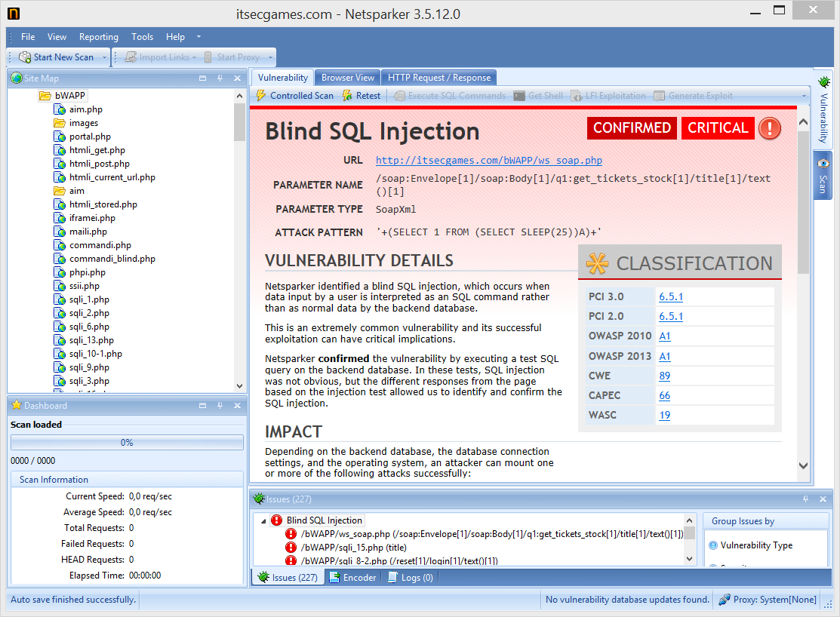Click the Encoder tab icon
Viewport: 840px width, 617px height.
pyautogui.click(x=334, y=578)
